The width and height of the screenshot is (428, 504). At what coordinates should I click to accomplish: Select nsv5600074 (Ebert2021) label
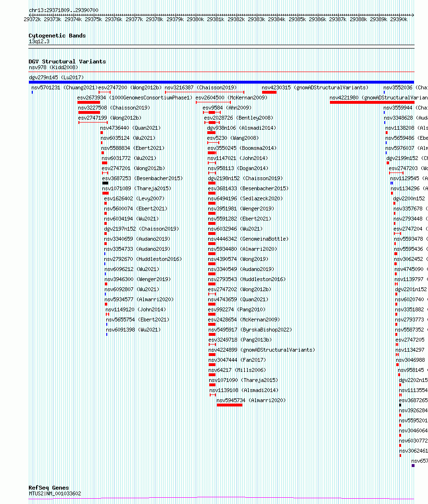pyautogui.click(x=136, y=209)
